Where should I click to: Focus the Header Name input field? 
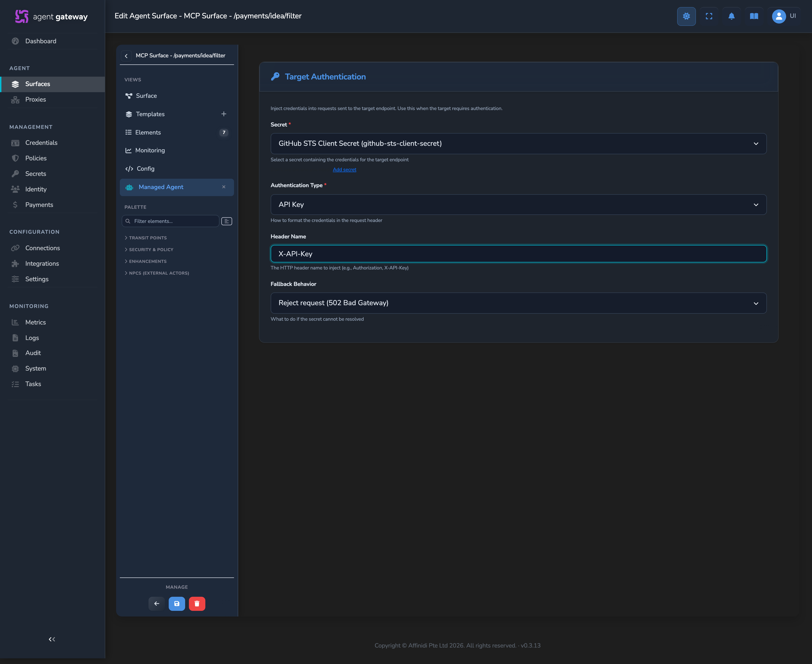[x=518, y=254]
